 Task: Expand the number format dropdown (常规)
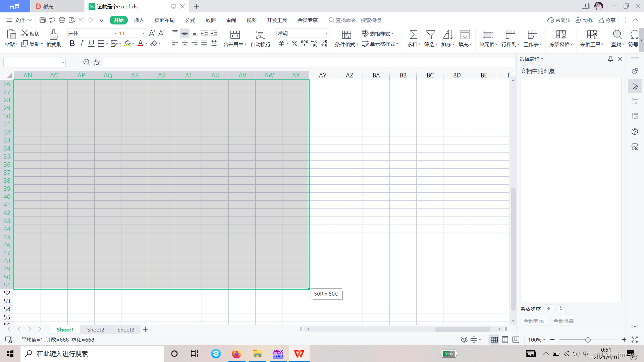(326, 33)
